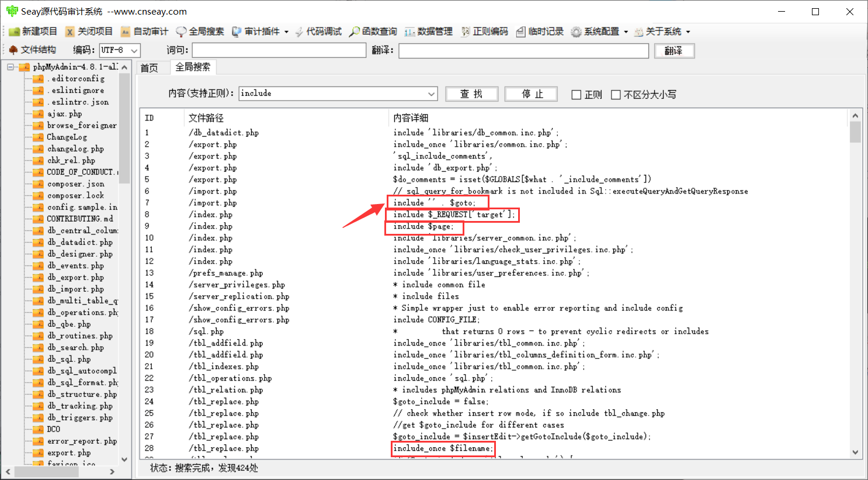
Task: Click the 翻译 translate button
Action: 673,51
